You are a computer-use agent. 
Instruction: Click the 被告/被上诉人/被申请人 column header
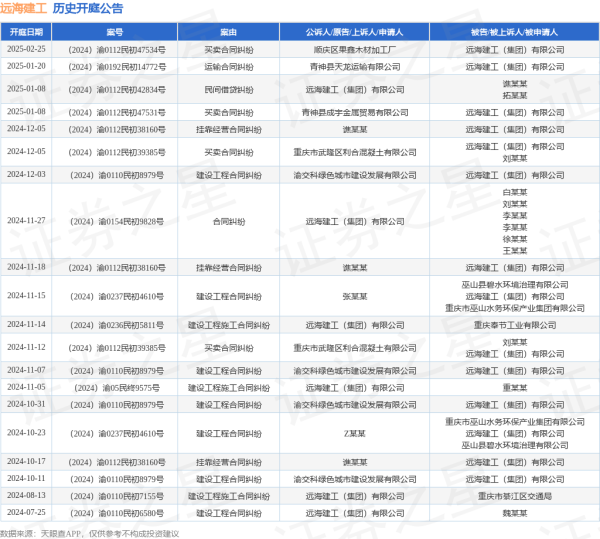514,32
